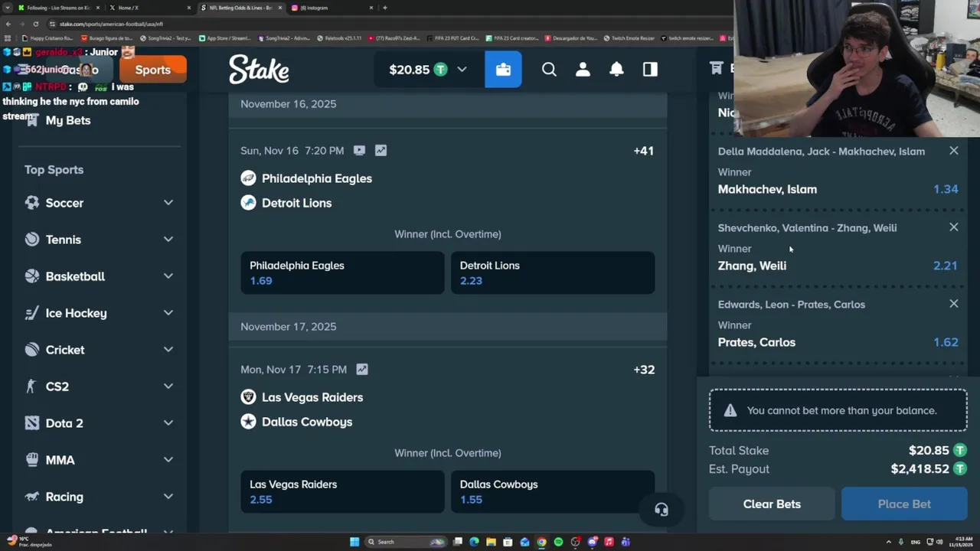Show +41 more markets for Eagles game

coord(644,151)
